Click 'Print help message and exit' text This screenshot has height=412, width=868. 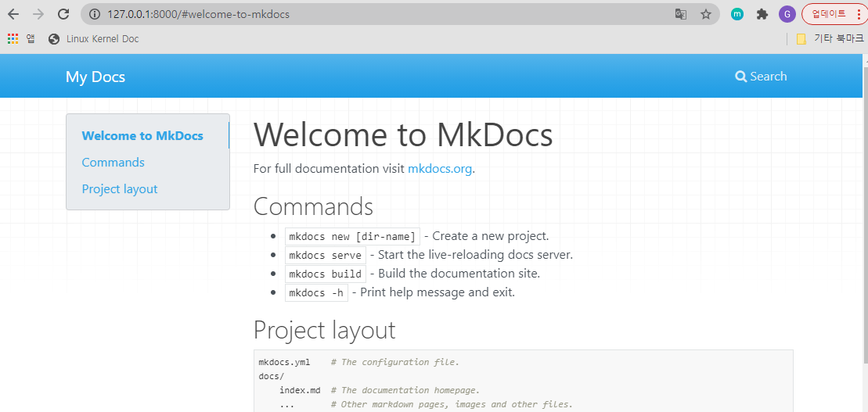[x=436, y=292]
